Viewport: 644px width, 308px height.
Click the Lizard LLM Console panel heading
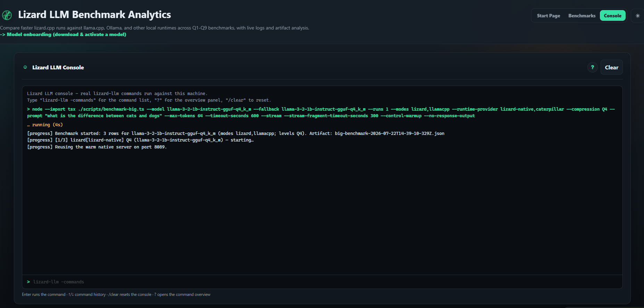click(x=58, y=67)
